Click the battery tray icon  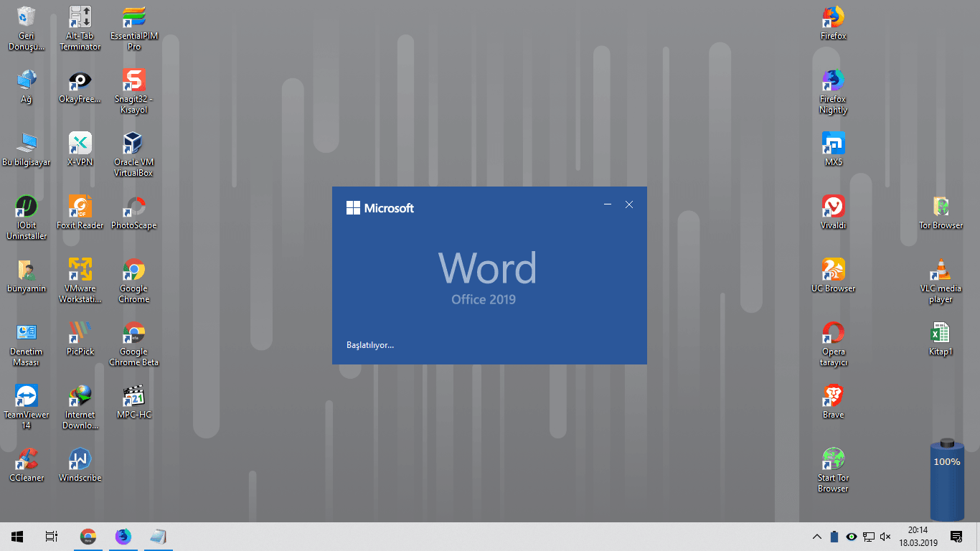coord(834,537)
